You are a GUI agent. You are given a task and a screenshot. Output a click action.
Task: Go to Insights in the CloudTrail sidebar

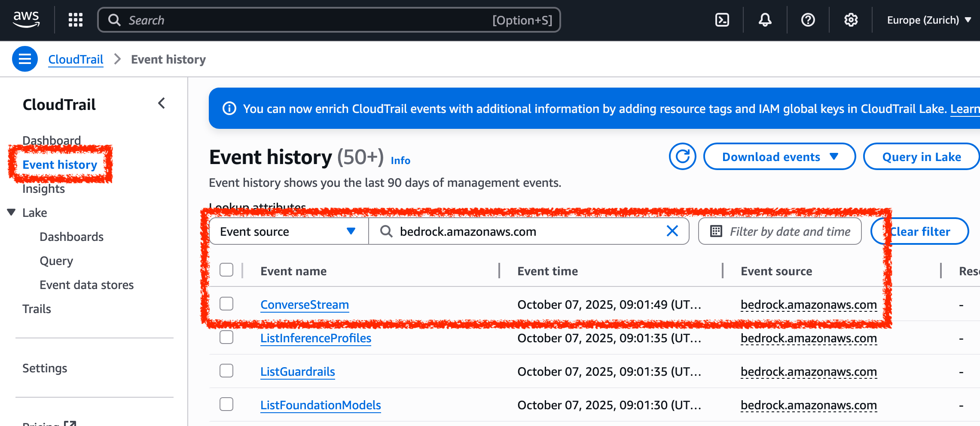(43, 188)
